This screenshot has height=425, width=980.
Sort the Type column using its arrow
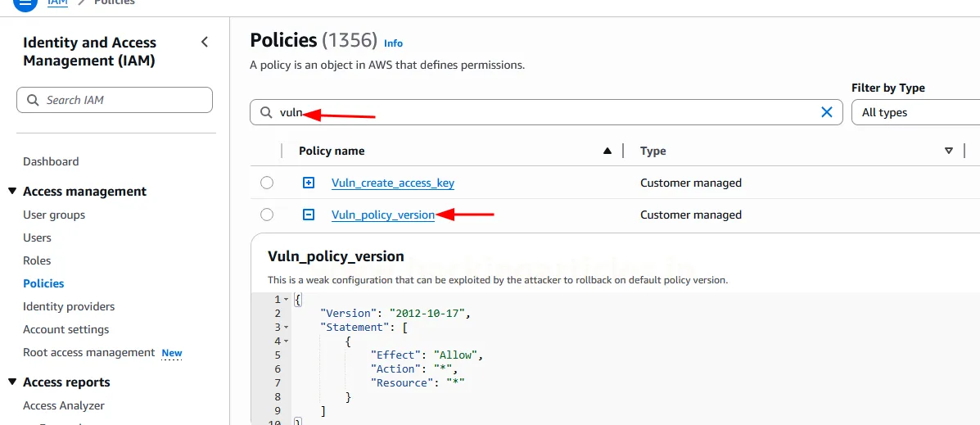click(x=949, y=151)
